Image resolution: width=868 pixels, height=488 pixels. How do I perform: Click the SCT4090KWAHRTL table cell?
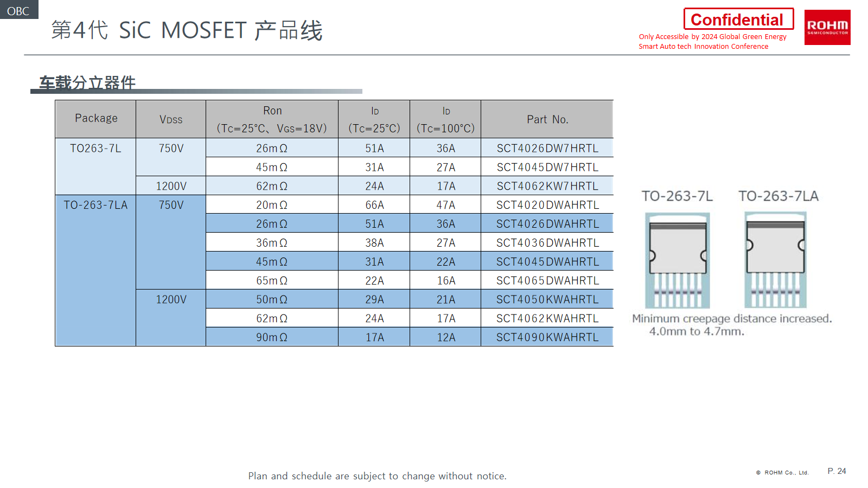click(x=547, y=337)
